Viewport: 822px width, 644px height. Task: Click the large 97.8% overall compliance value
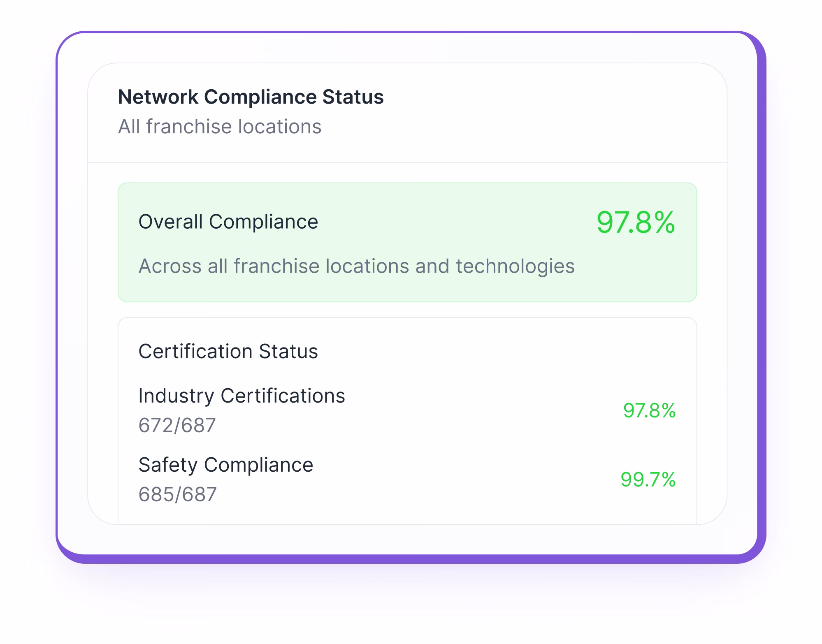635,222
